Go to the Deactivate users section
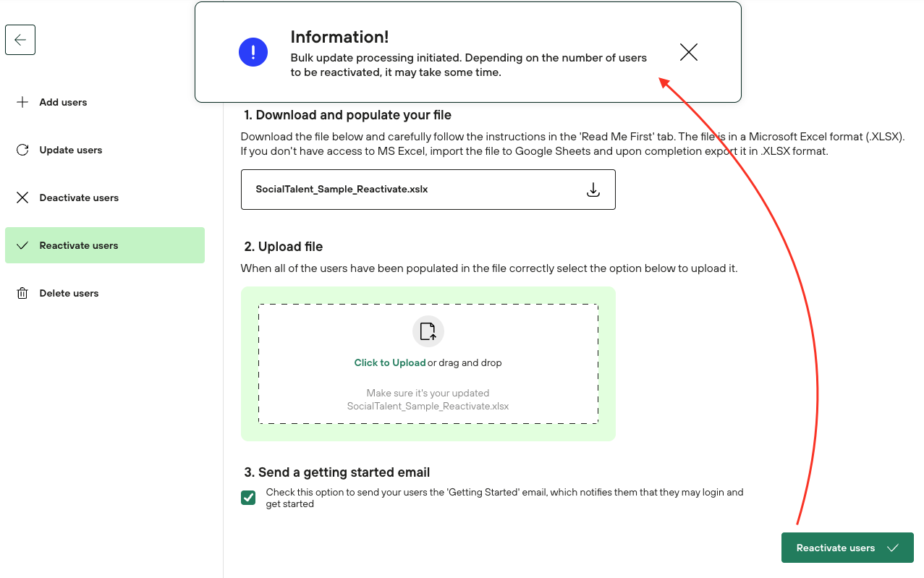 click(79, 197)
